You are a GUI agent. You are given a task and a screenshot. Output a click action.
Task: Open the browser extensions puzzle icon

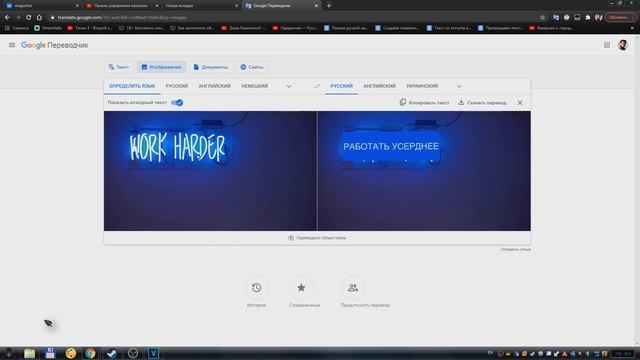588,18
